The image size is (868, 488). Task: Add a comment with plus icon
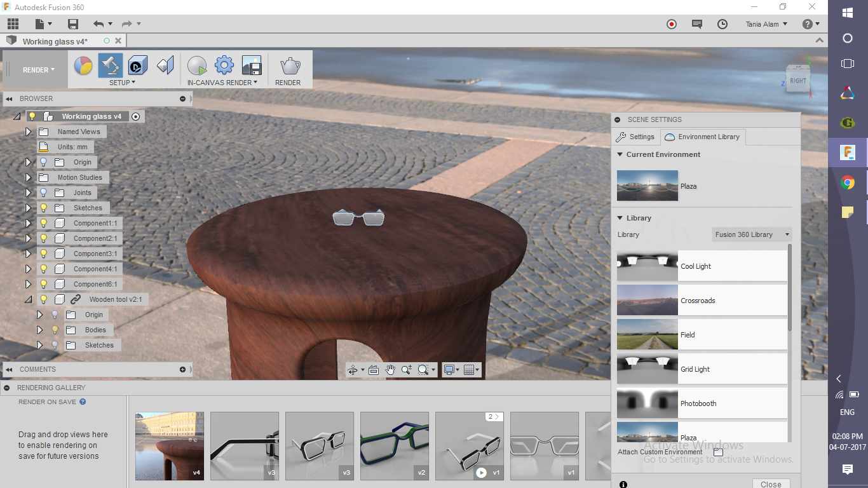click(x=182, y=369)
